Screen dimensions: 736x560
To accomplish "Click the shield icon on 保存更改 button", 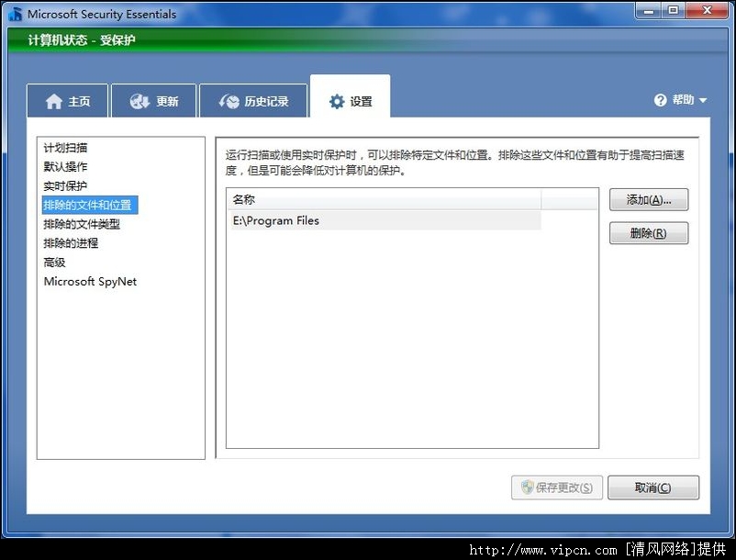I will [528, 487].
